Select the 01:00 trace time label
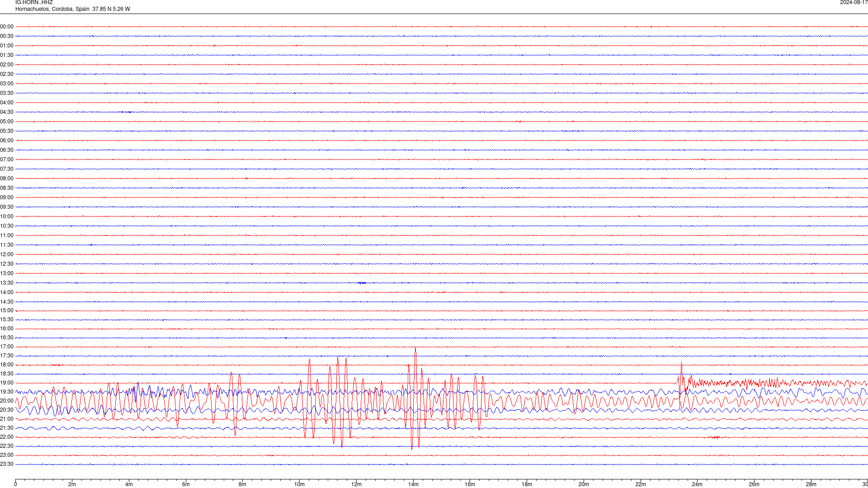Viewport: 868px width, 488px height. [x=7, y=46]
